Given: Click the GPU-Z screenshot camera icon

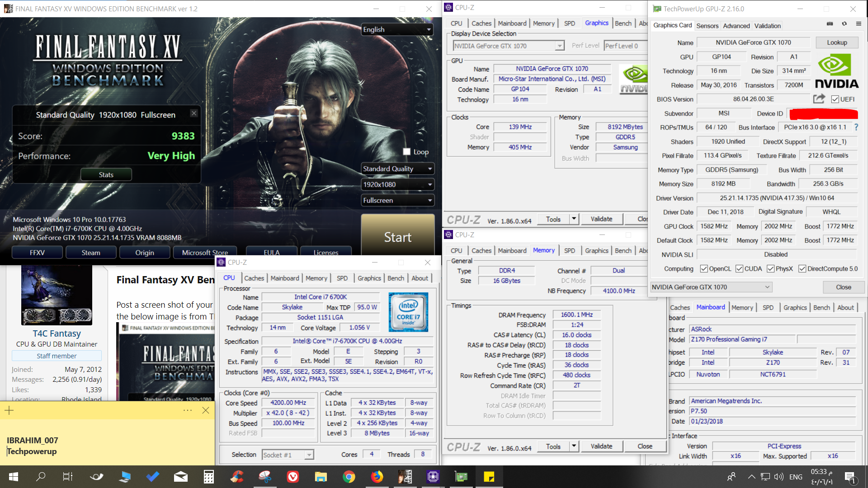Looking at the screenshot, I should [x=830, y=24].
